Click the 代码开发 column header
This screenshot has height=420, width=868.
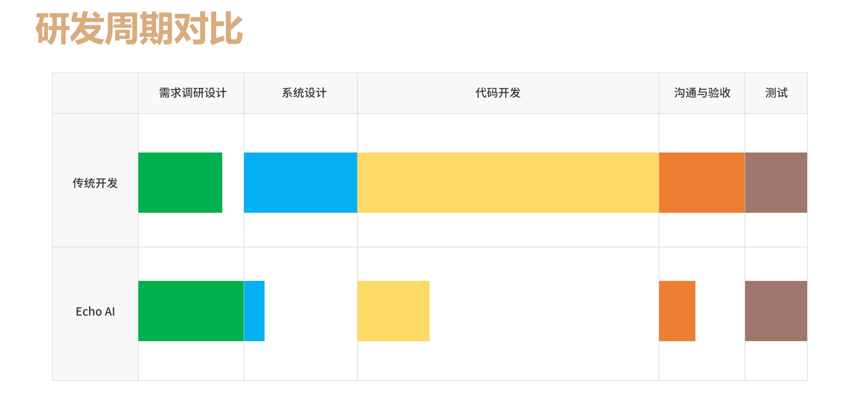pos(497,93)
